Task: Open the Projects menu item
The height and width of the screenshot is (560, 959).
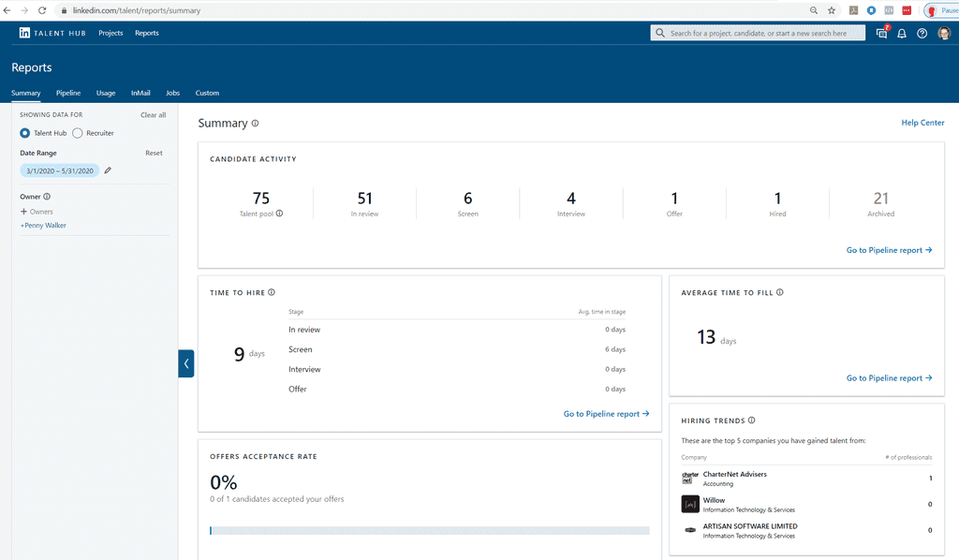Action: pos(110,33)
